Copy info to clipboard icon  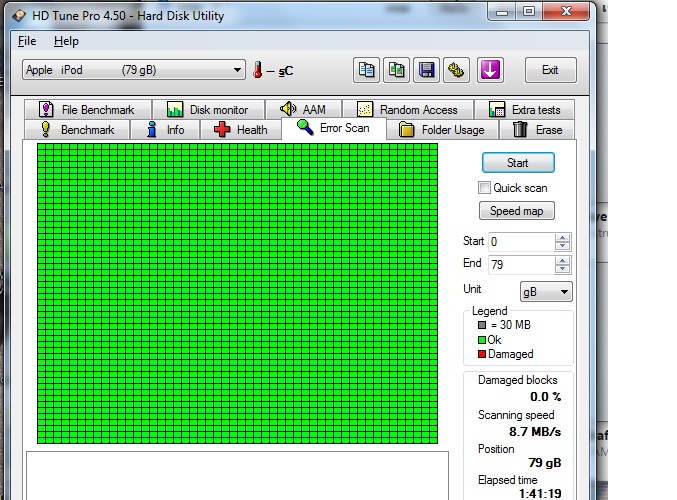pyautogui.click(x=366, y=70)
